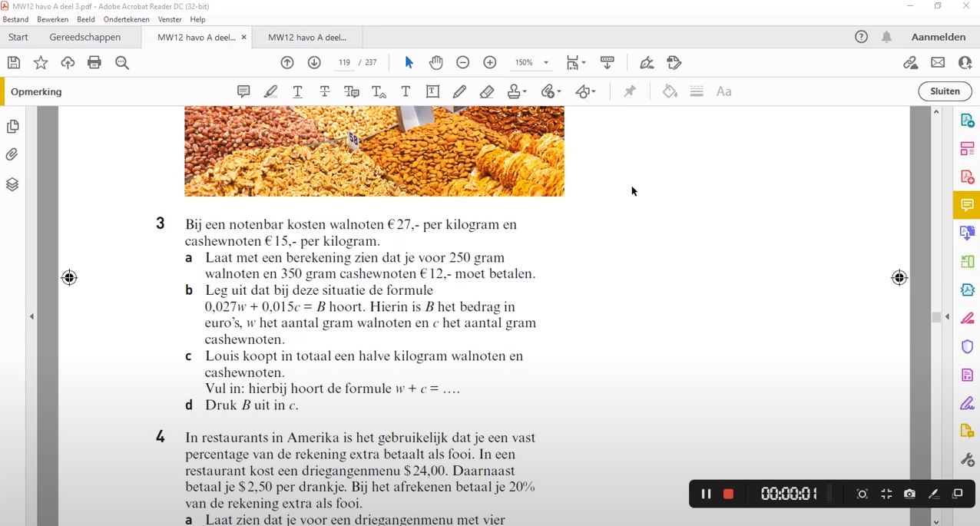Enable scrolling mode from the toolbar
Image resolution: width=980 pixels, height=526 pixels.
point(608,63)
